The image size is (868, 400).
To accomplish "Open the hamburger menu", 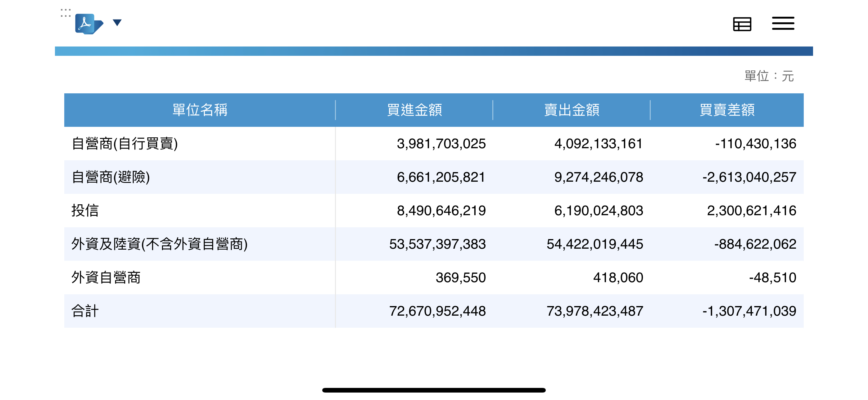I will [x=783, y=24].
